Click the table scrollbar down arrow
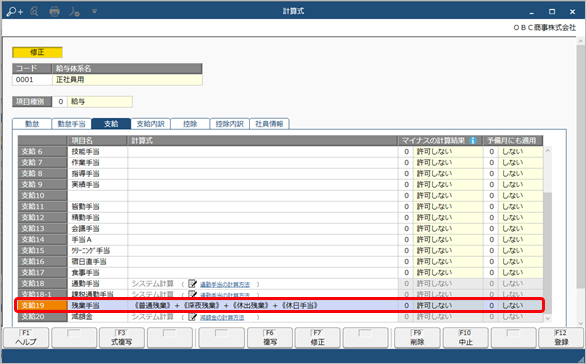This screenshot has height=364, width=586. point(548,318)
